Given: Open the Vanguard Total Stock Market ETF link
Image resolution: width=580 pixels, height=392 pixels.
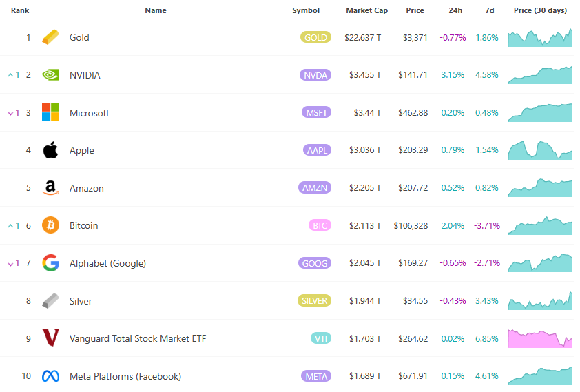Looking at the screenshot, I should 138,338.
